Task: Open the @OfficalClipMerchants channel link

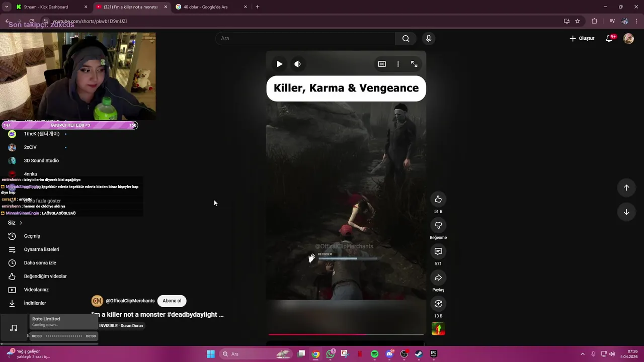Action: pos(130,301)
